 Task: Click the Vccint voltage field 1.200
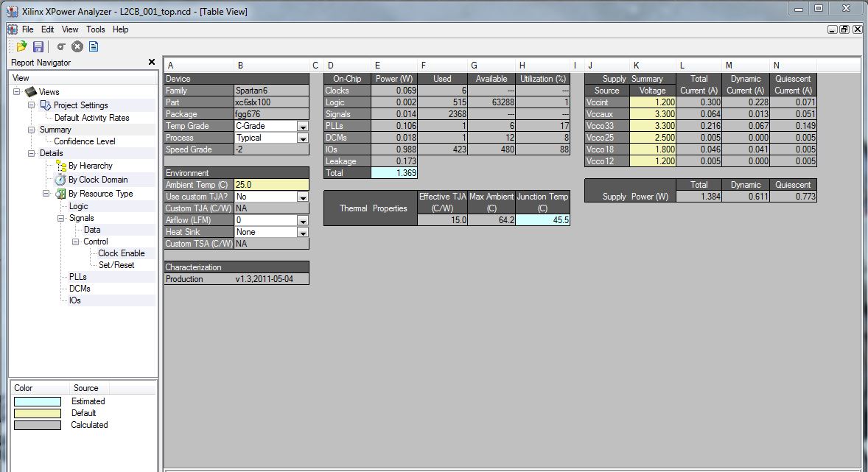652,102
